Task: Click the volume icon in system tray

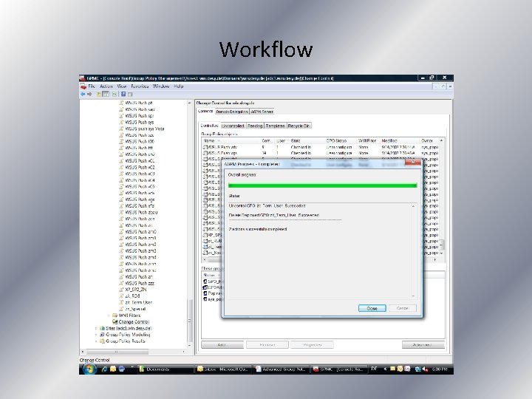Action: [425, 369]
